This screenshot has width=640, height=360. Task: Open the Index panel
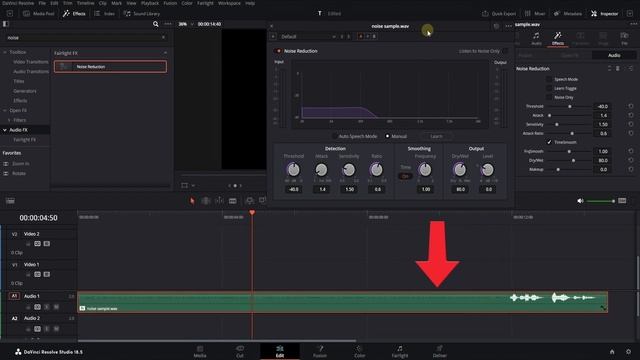tap(104, 13)
